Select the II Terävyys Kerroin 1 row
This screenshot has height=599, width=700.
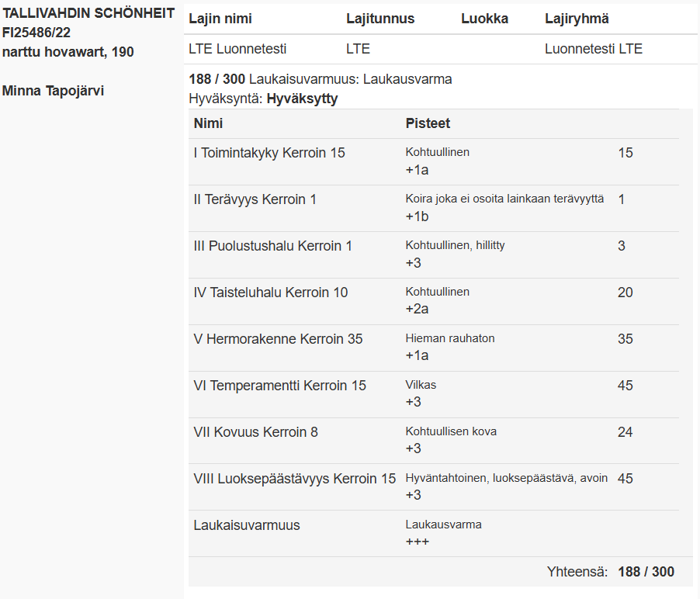[434, 208]
